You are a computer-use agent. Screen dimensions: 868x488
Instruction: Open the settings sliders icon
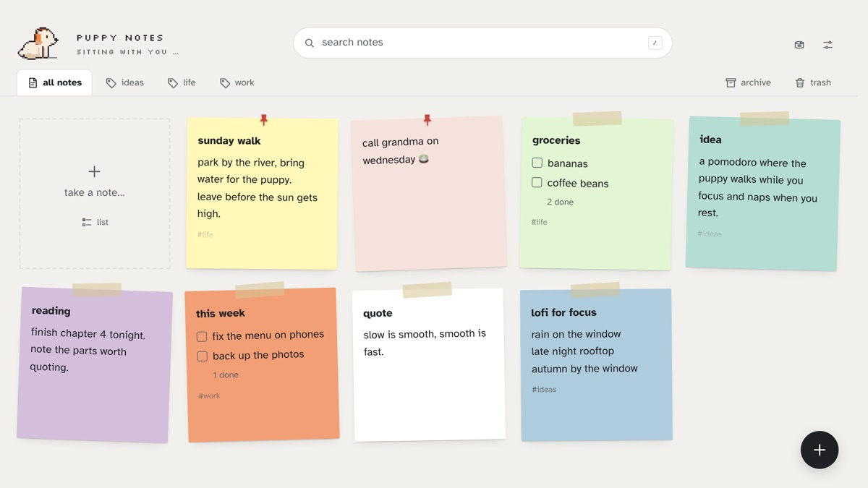pos(827,45)
